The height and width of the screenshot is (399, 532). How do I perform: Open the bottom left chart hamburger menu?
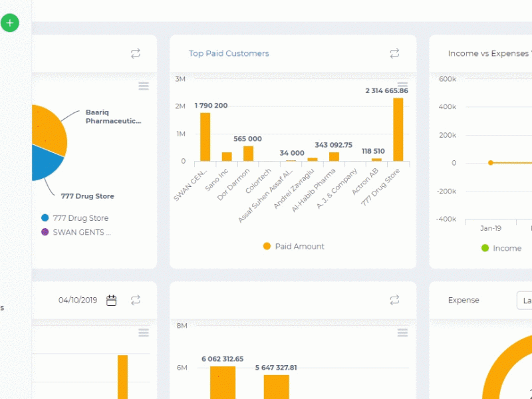pos(144,332)
